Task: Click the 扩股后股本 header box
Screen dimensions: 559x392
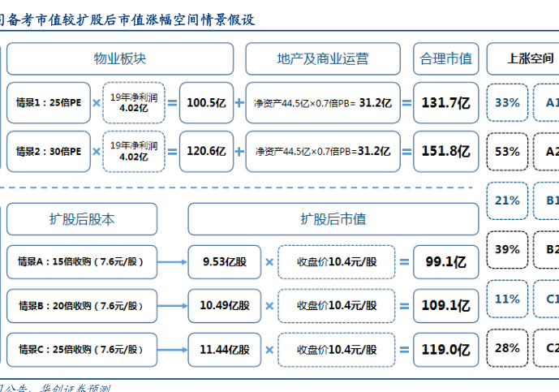Action: 82,219
